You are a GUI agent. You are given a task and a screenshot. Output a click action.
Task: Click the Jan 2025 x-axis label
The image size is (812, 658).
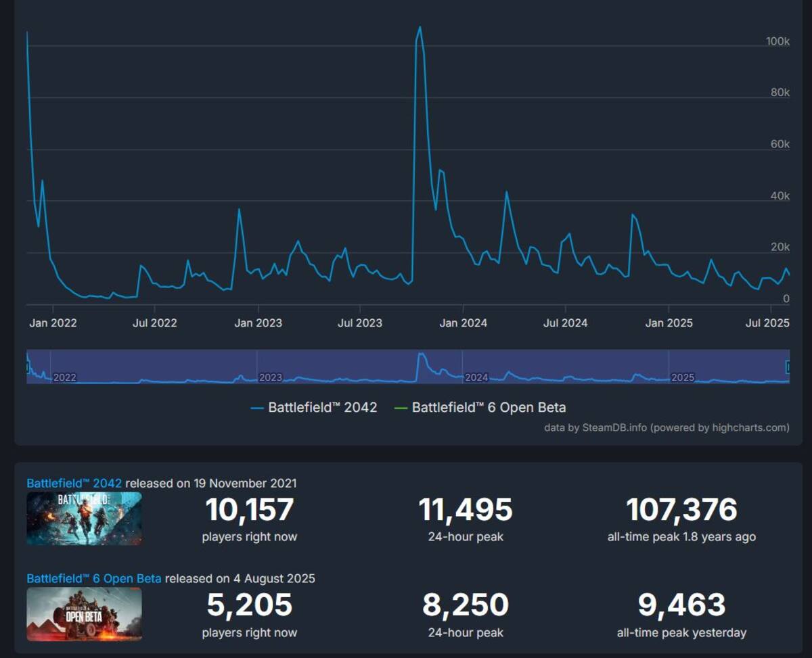point(669,323)
